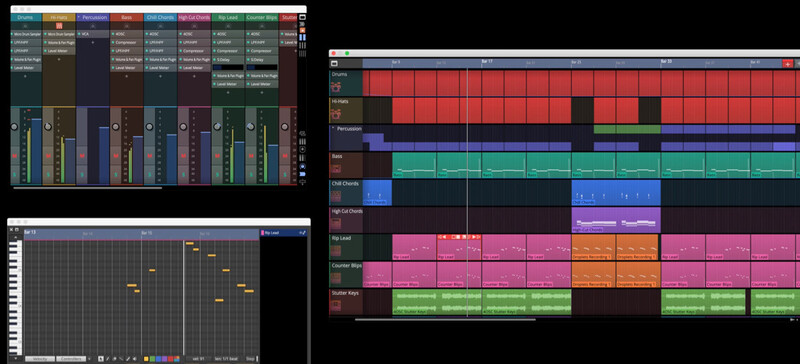
Task: Click the Hi-Hats channel pan knob
Action: click(x=48, y=127)
